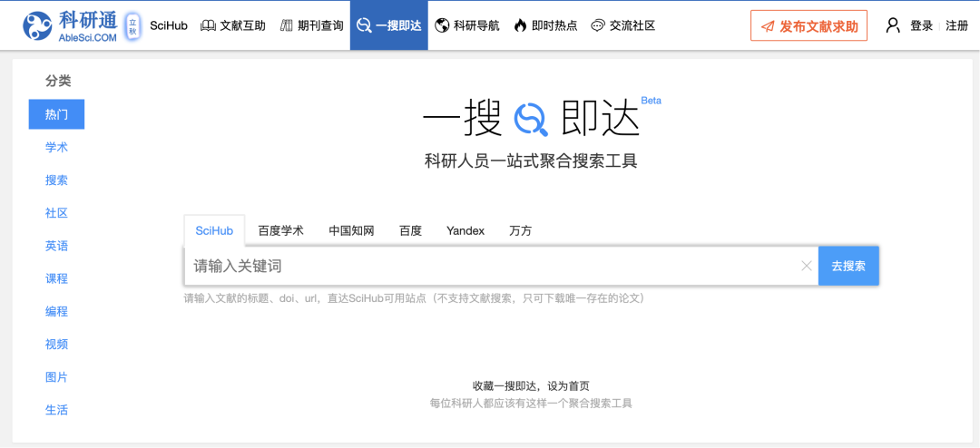Image resolution: width=980 pixels, height=448 pixels.
Task: Switch to the 万方 search tab
Action: (521, 230)
